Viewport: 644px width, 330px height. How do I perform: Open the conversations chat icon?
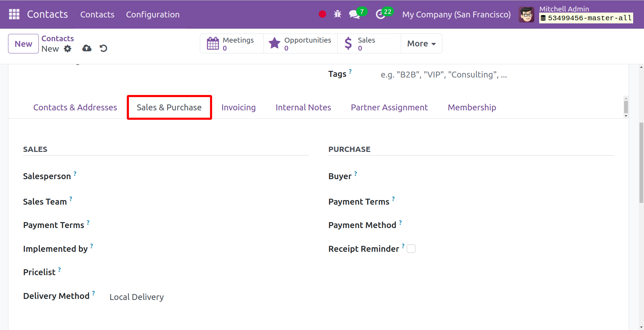[354, 14]
